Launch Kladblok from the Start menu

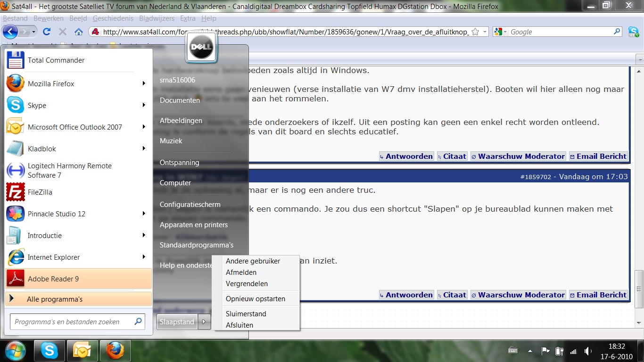(x=79, y=149)
